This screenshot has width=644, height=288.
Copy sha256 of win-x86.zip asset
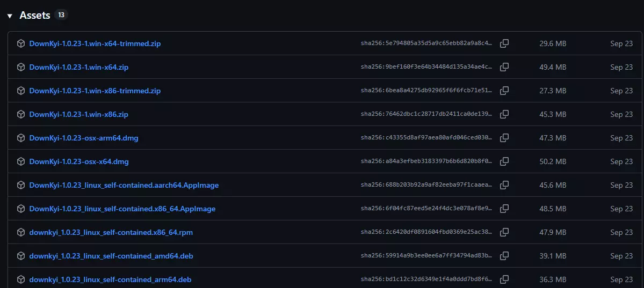(x=504, y=114)
